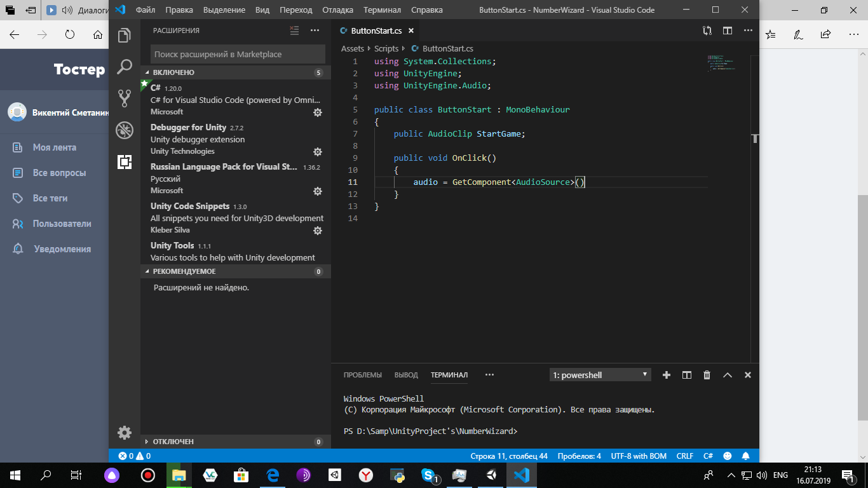Open Пользователи in the browser sidebar
The image size is (868, 488).
pyautogui.click(x=62, y=224)
